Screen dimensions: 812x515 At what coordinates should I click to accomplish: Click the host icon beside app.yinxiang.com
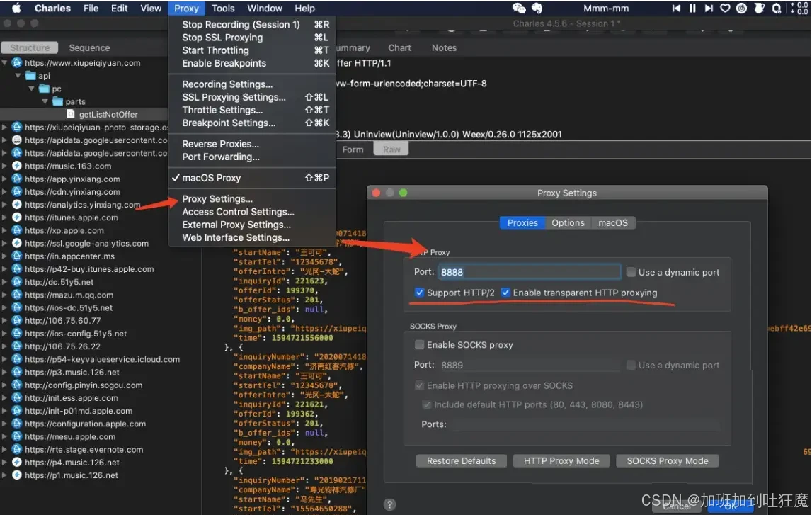pyautogui.click(x=16, y=179)
